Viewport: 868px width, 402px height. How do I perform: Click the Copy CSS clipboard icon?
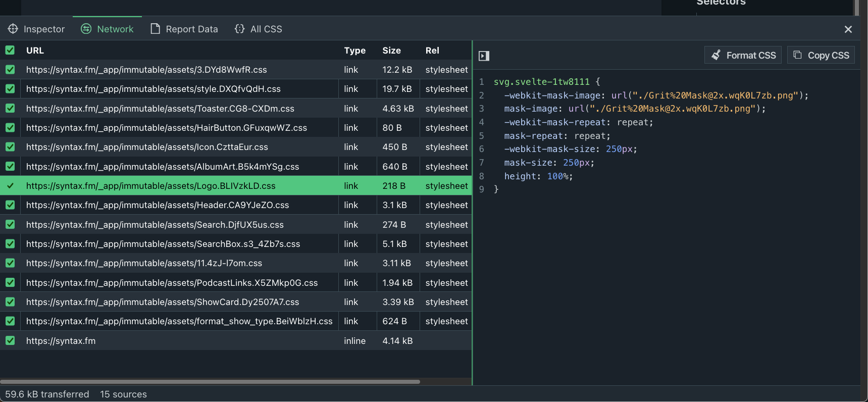pos(798,55)
